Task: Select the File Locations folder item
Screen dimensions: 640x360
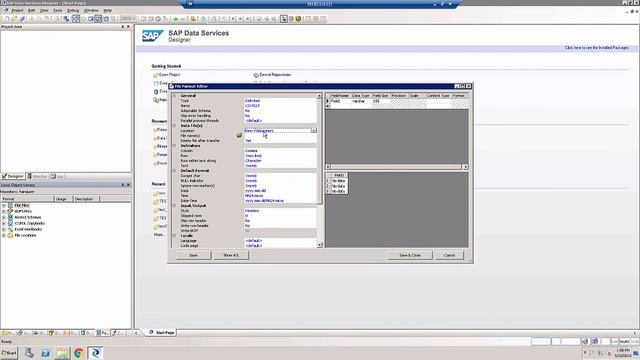Action: click(x=25, y=236)
